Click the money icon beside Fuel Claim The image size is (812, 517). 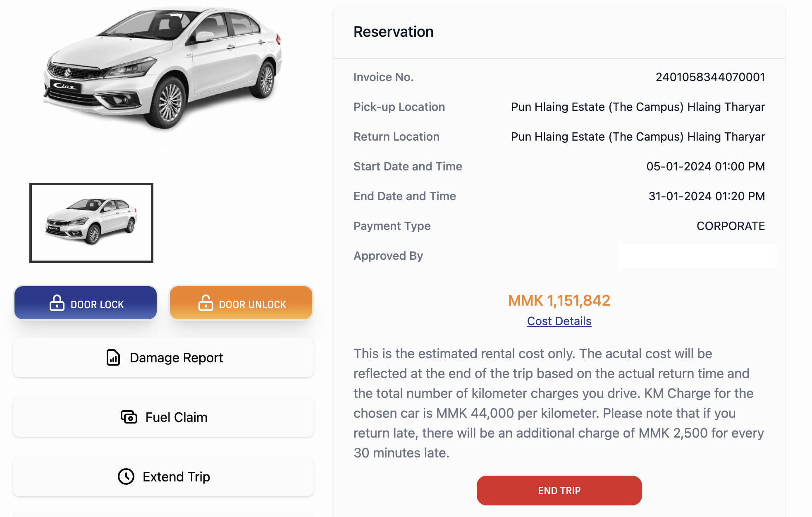point(129,417)
